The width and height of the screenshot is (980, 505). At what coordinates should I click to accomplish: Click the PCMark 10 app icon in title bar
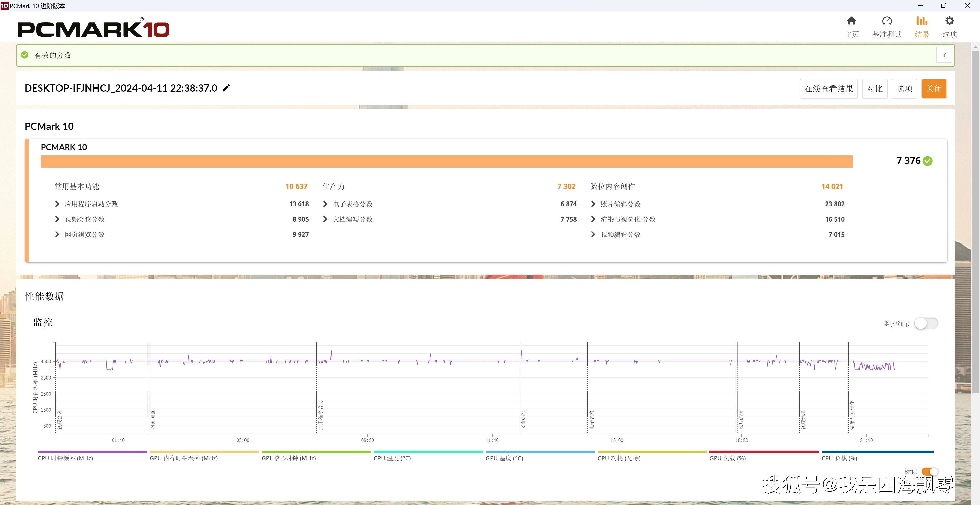click(4, 5)
